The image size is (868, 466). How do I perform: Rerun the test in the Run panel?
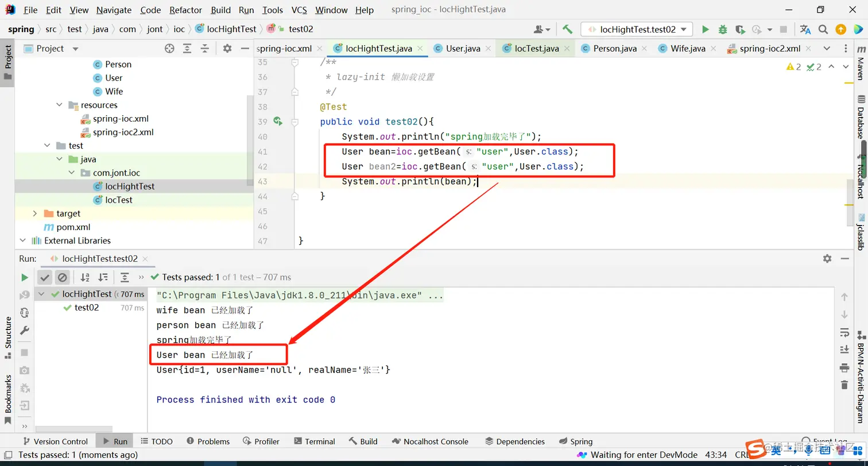(x=24, y=278)
